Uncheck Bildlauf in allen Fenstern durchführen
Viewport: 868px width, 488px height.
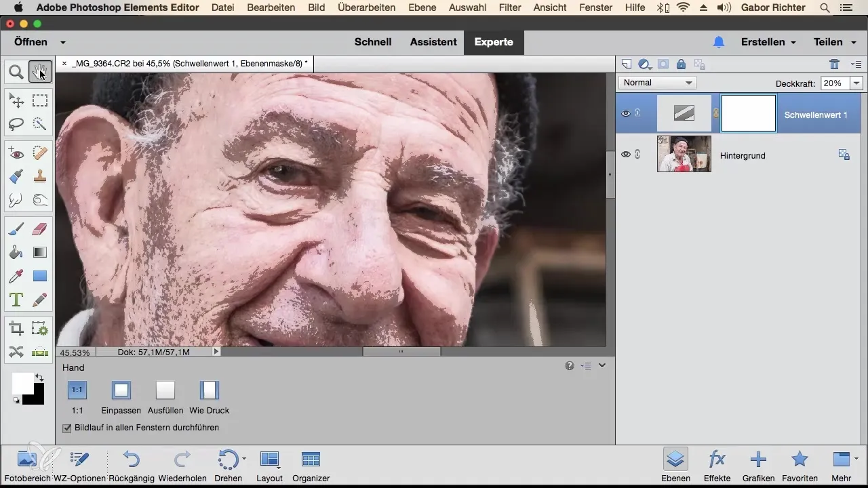pos(66,428)
